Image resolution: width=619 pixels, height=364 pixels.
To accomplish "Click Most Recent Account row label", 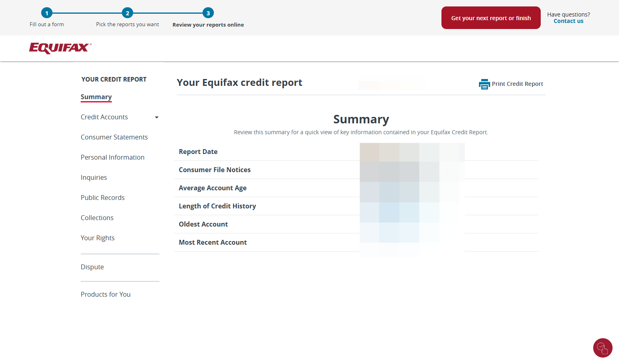I will click(213, 242).
